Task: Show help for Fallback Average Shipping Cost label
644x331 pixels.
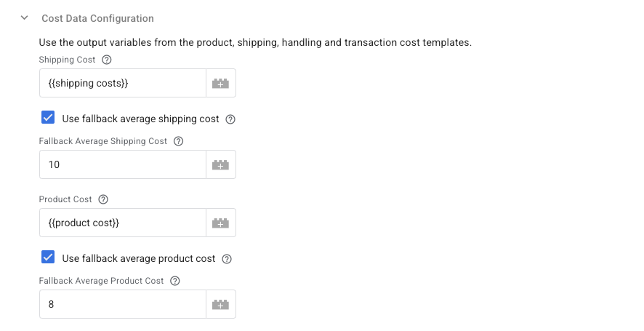Action: [x=178, y=141]
